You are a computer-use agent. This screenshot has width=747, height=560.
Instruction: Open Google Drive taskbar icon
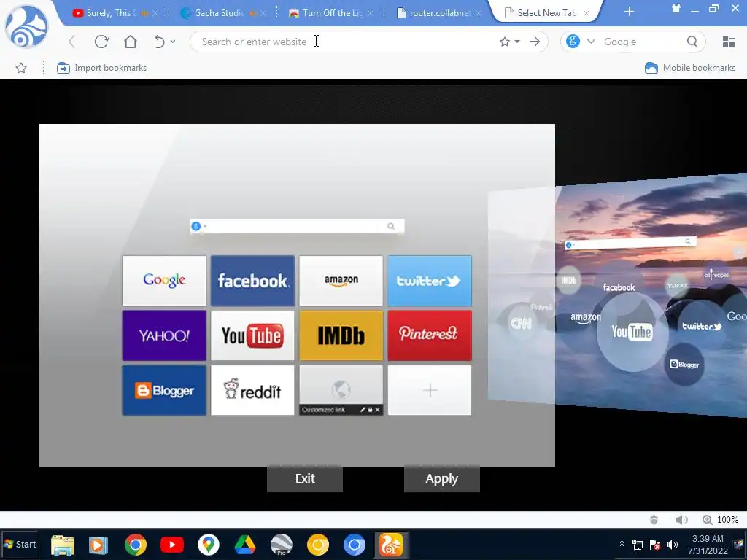245,545
